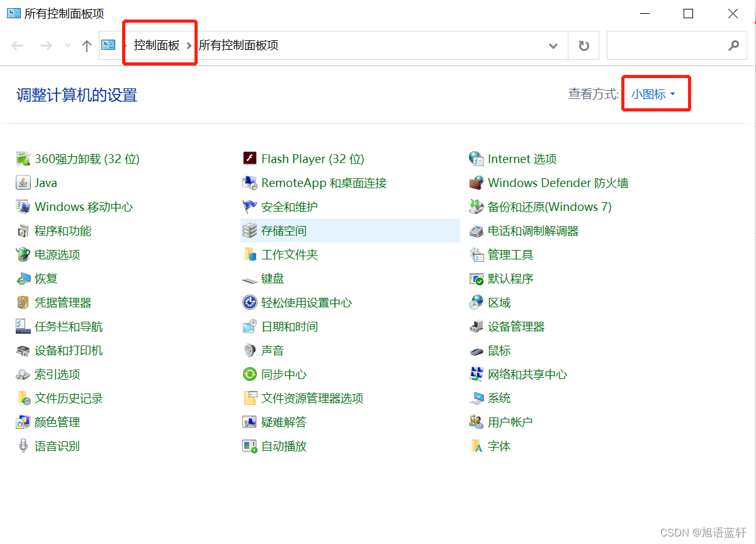
Task: Click the 轻松使用设置中心 icon
Action: (x=250, y=302)
